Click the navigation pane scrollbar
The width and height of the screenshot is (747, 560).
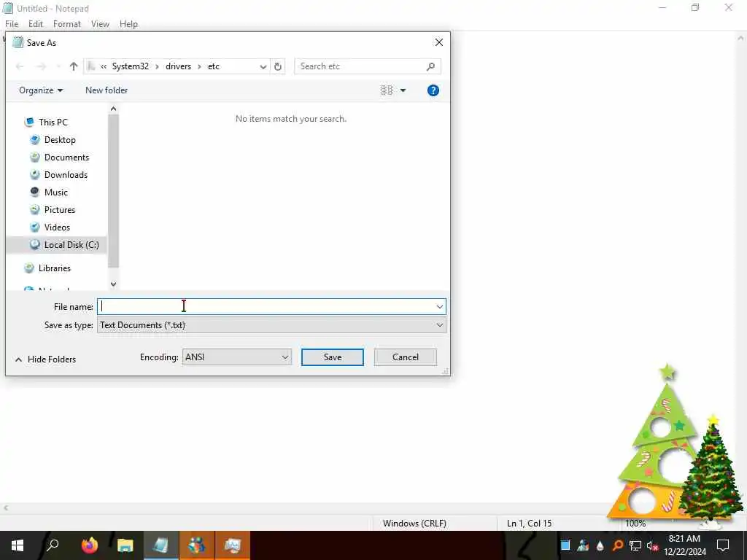113,190
